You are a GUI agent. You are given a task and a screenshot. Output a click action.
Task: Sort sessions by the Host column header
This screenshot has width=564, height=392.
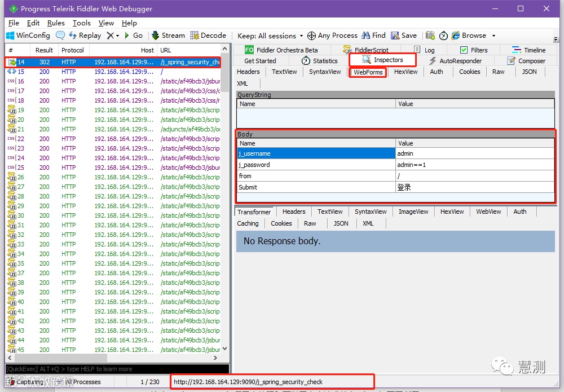(124, 50)
